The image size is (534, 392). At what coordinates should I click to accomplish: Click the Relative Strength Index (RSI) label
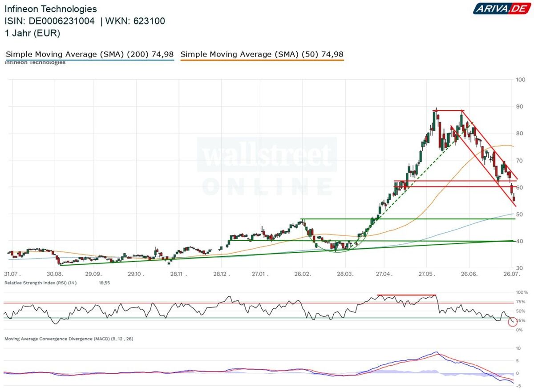tap(40, 283)
